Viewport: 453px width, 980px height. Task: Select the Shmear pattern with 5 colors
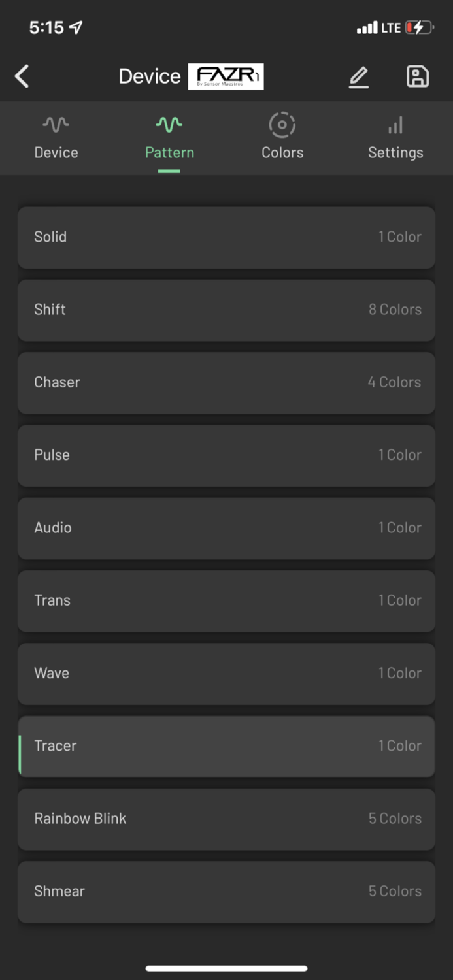pos(226,891)
